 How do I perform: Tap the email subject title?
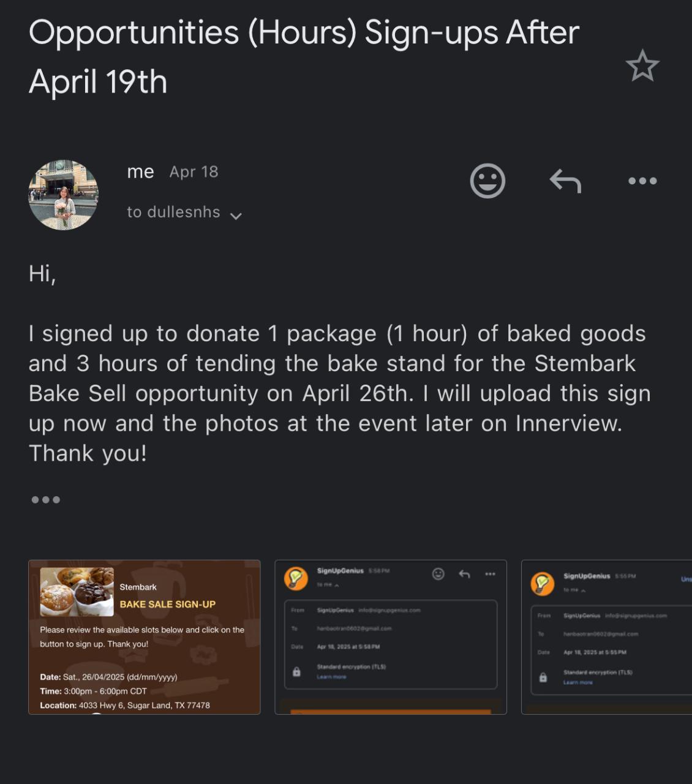coord(304,57)
